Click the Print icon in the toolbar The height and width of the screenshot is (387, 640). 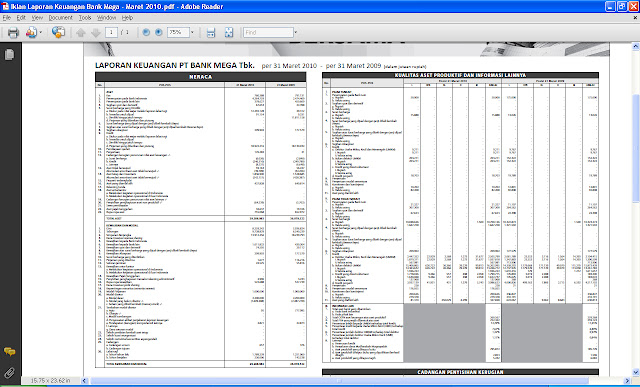[x=13, y=32]
